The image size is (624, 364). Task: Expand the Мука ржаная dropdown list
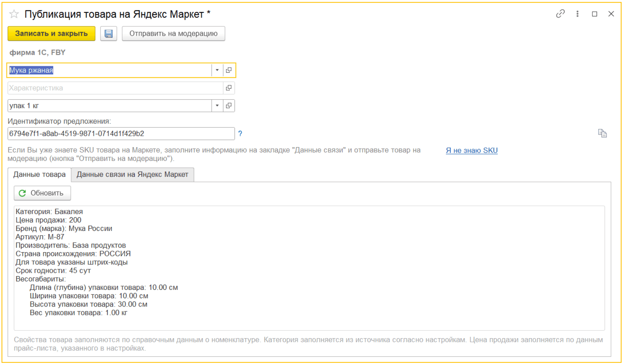pyautogui.click(x=217, y=70)
